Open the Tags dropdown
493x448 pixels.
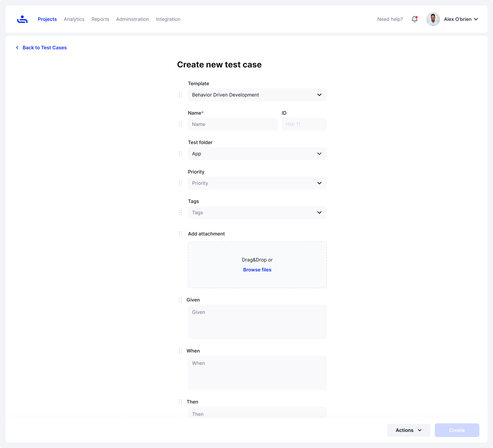[257, 212]
